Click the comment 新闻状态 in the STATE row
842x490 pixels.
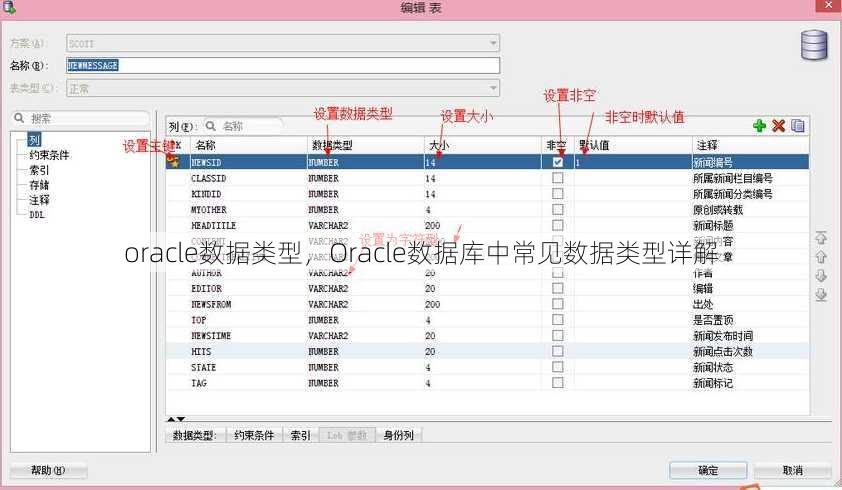click(x=713, y=367)
